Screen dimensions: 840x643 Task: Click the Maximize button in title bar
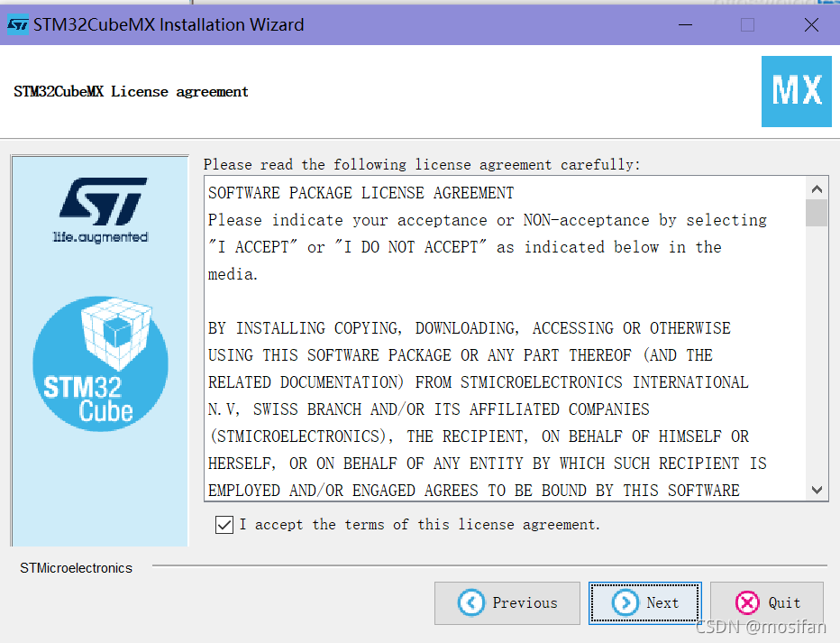tap(748, 24)
